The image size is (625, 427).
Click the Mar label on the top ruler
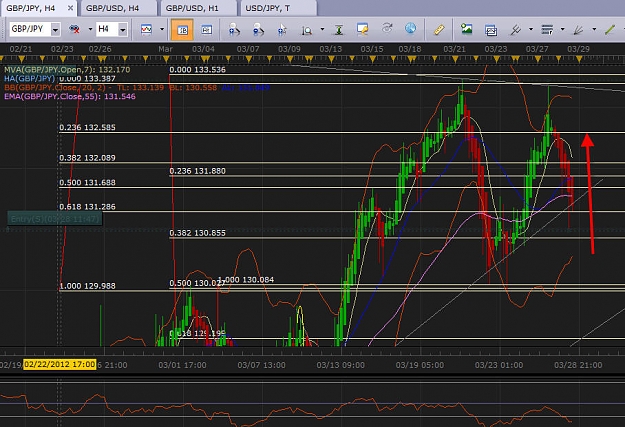point(165,49)
